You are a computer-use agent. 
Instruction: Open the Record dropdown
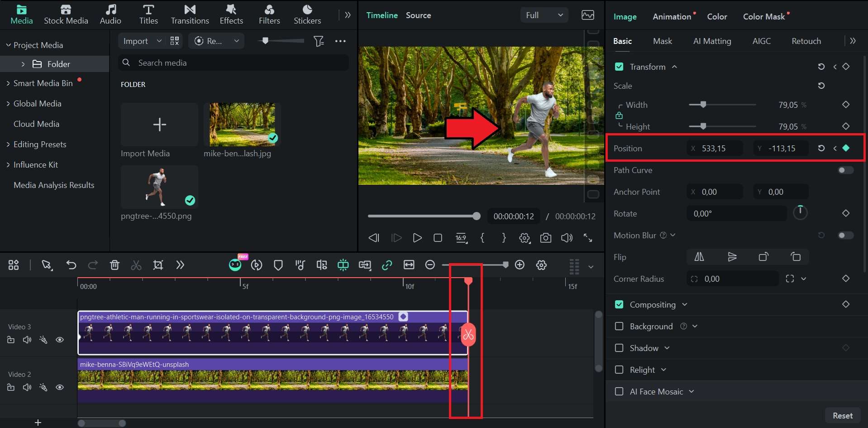click(216, 41)
